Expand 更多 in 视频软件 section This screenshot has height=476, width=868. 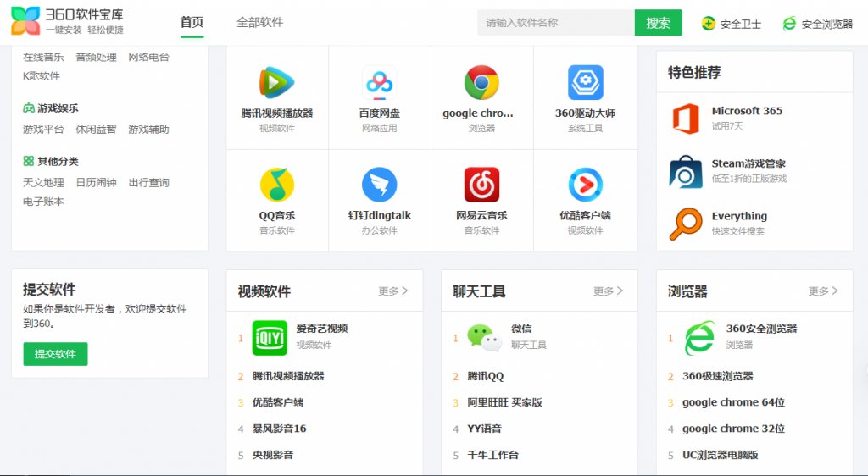click(x=393, y=291)
